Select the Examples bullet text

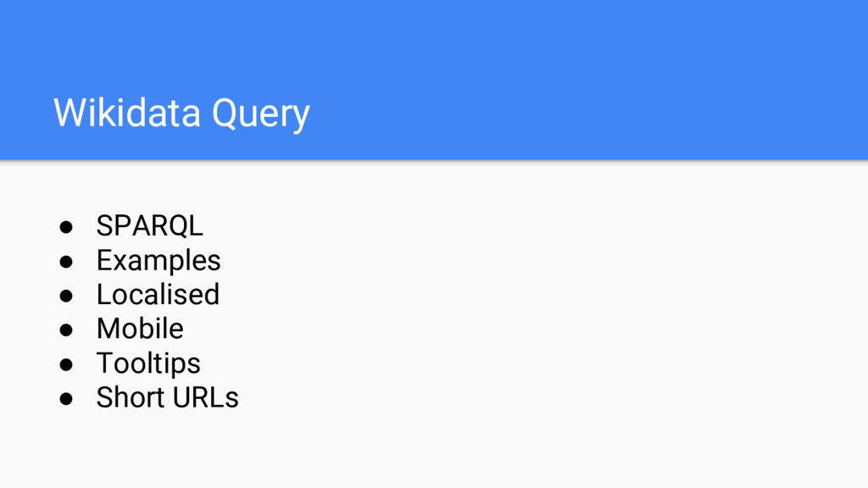click(159, 261)
